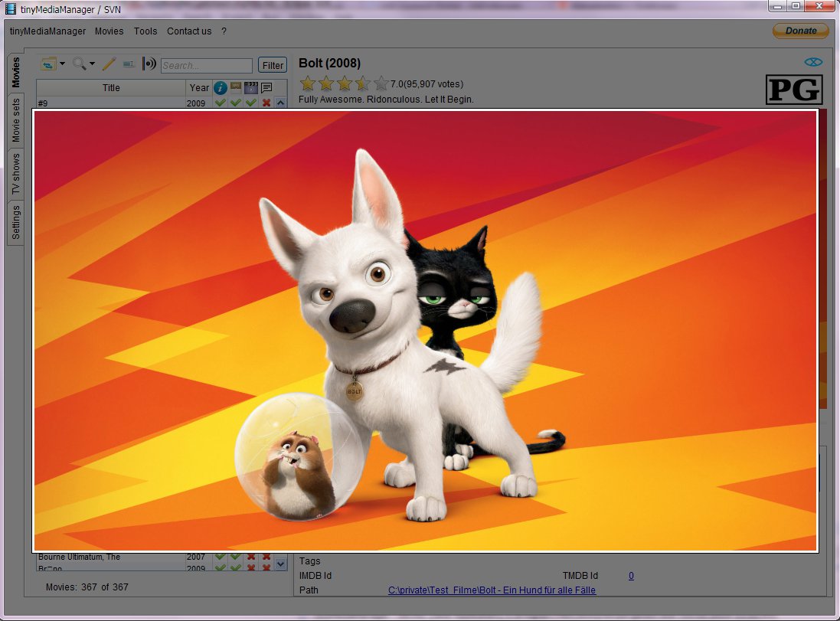Click the enlarged Bolt fanart image
Screen dimensions: 840x621
(425, 331)
